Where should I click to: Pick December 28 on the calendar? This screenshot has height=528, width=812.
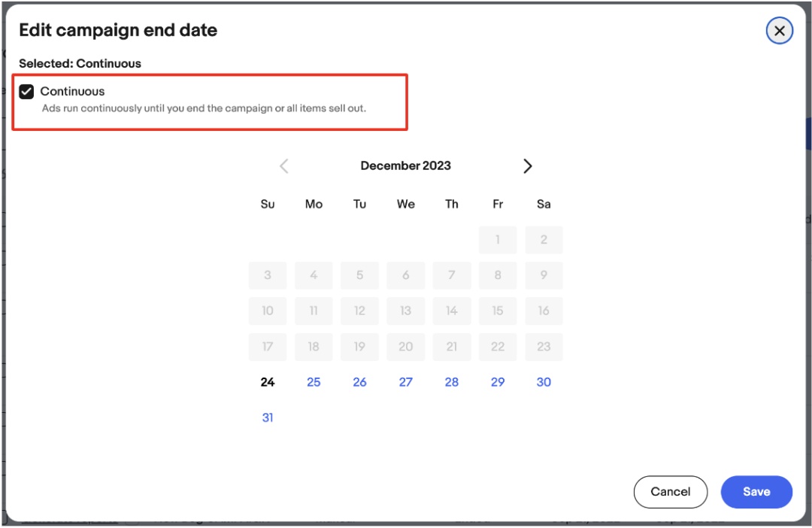pyautogui.click(x=452, y=382)
